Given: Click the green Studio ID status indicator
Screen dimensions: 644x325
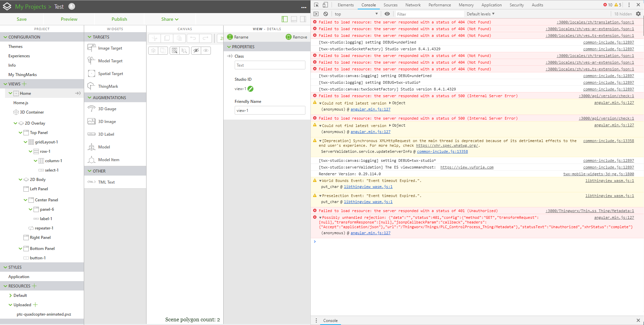Looking at the screenshot, I should [x=251, y=89].
